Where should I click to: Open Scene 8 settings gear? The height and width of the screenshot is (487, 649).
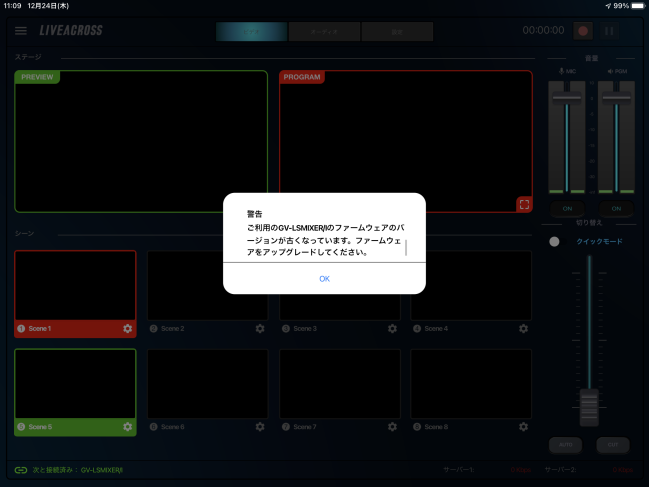[524, 426]
